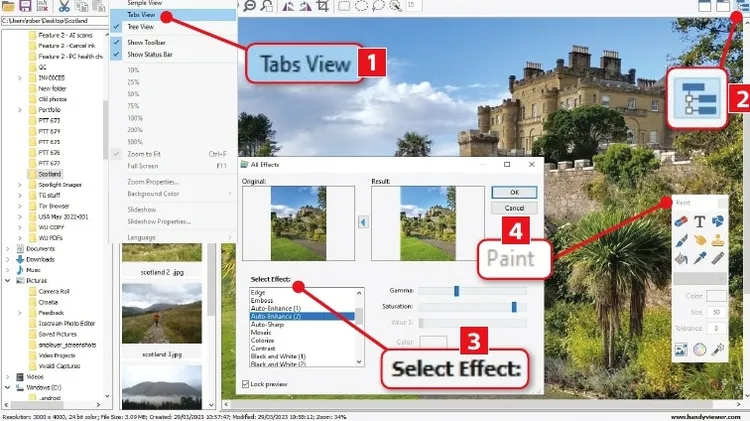The height and width of the screenshot is (421, 750).
Task: Choose Slideshow from the menu
Action: (173, 210)
